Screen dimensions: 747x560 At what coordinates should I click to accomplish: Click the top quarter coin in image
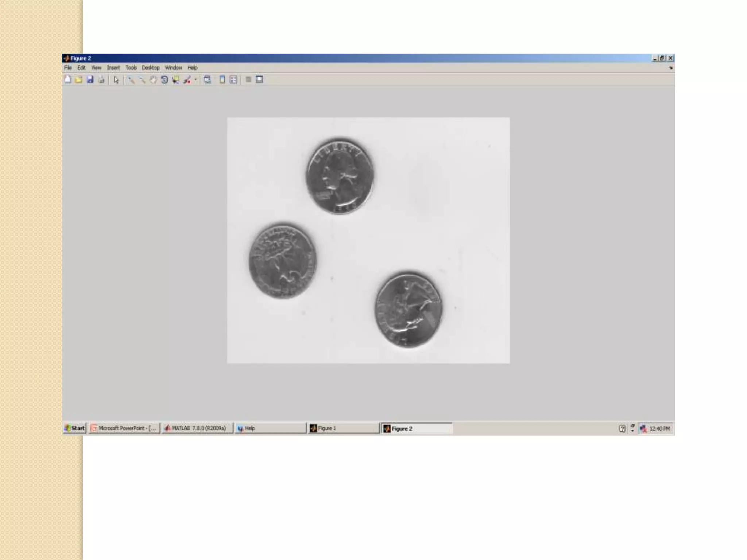[x=340, y=176]
